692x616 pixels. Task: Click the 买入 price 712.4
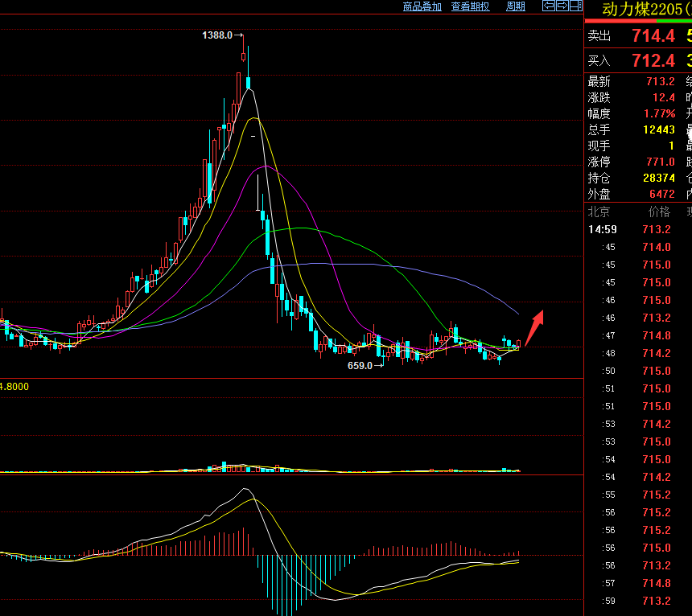click(x=653, y=60)
